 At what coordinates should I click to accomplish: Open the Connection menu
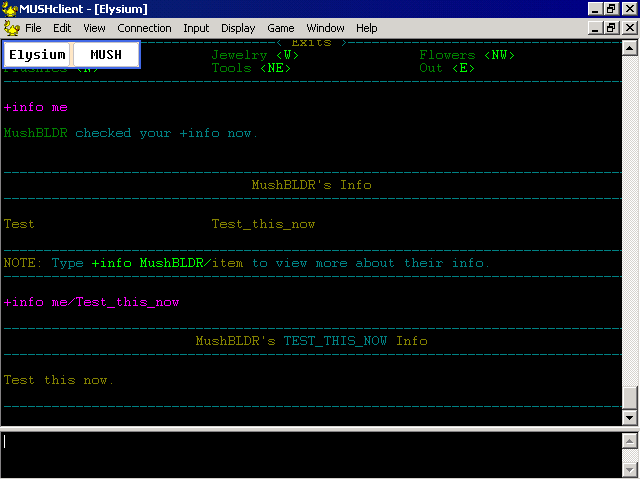[144, 28]
